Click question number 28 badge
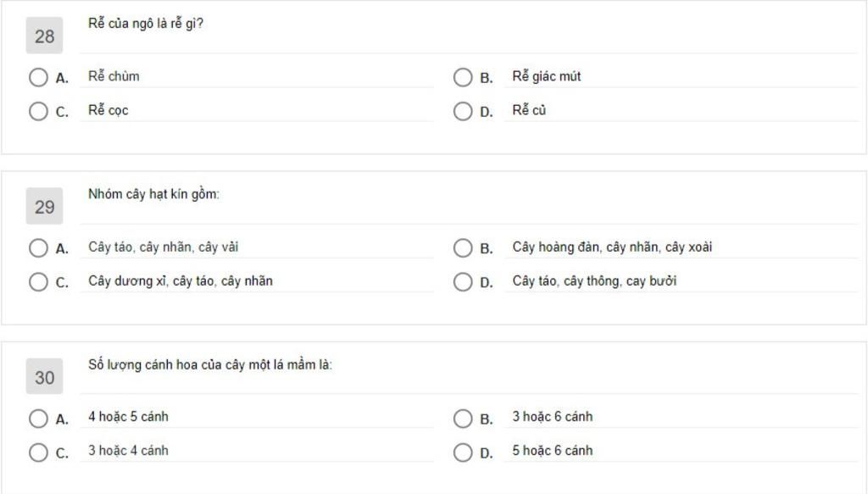 click(x=44, y=36)
